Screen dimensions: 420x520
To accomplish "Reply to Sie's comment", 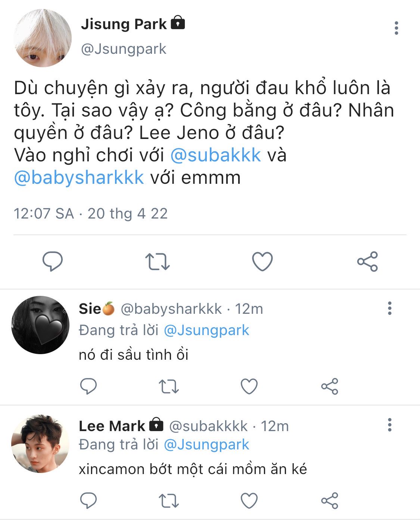I will tap(88, 386).
